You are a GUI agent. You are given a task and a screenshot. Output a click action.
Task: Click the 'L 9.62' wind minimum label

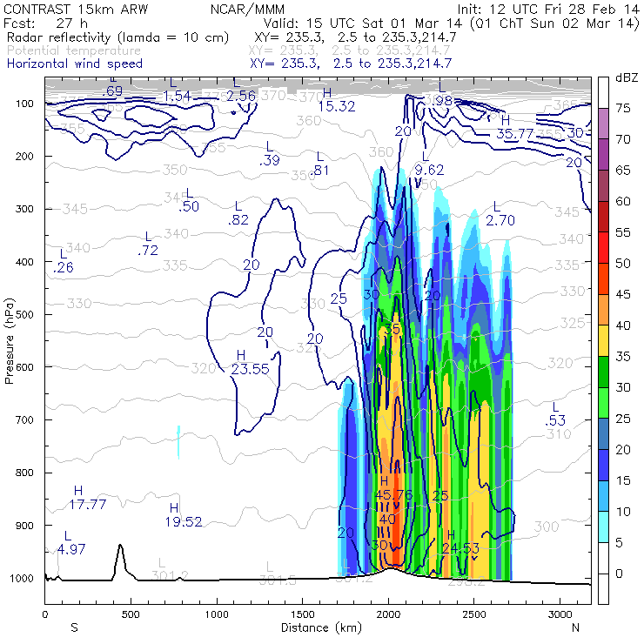pos(429,163)
